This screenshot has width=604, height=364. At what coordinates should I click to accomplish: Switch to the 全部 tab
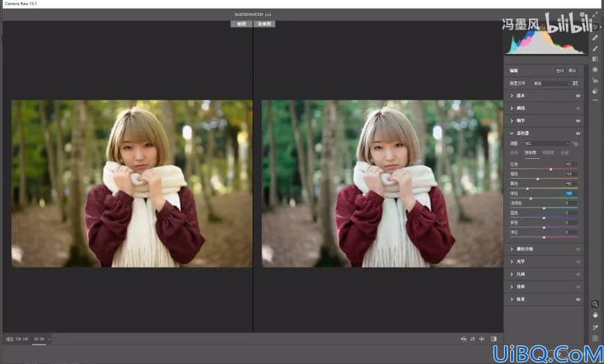[564, 153]
